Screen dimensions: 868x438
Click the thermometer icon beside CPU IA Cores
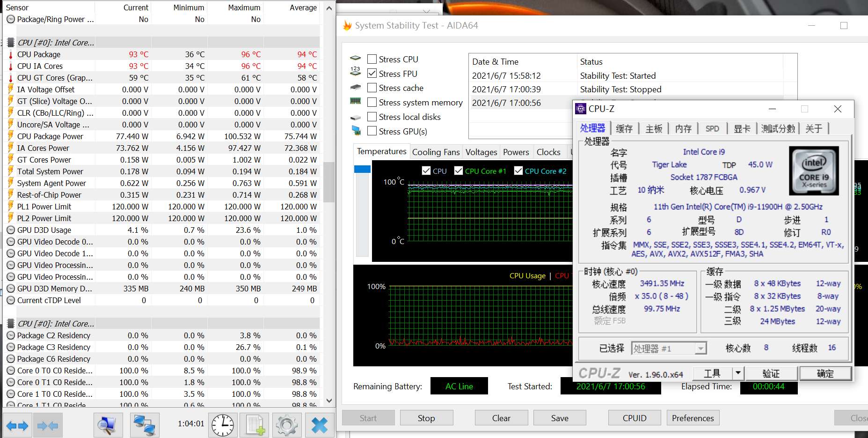pos(11,66)
